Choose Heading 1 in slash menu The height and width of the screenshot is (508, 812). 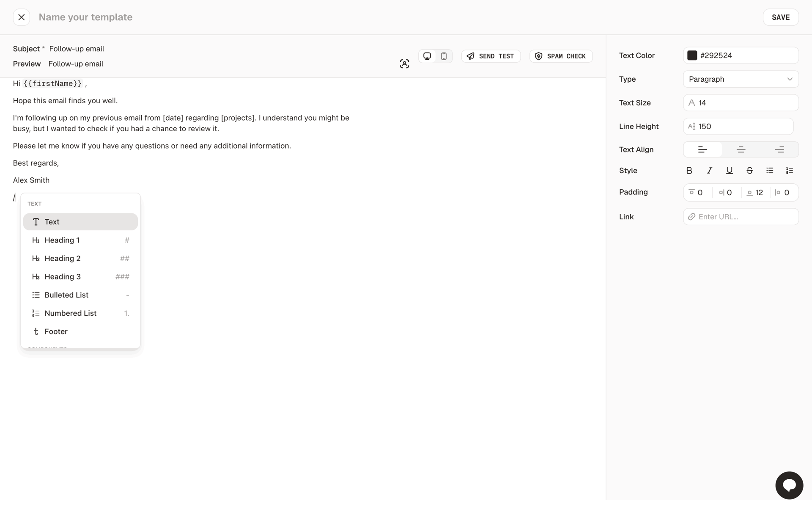(80, 240)
